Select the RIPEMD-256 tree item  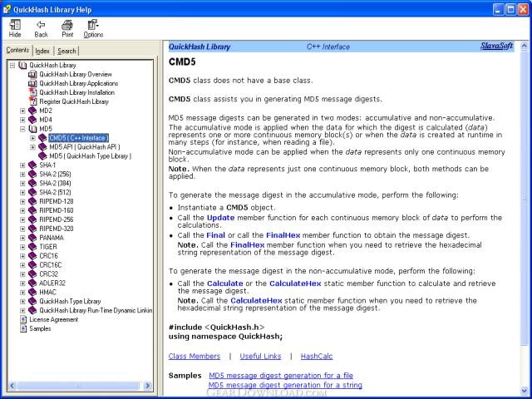57,219
